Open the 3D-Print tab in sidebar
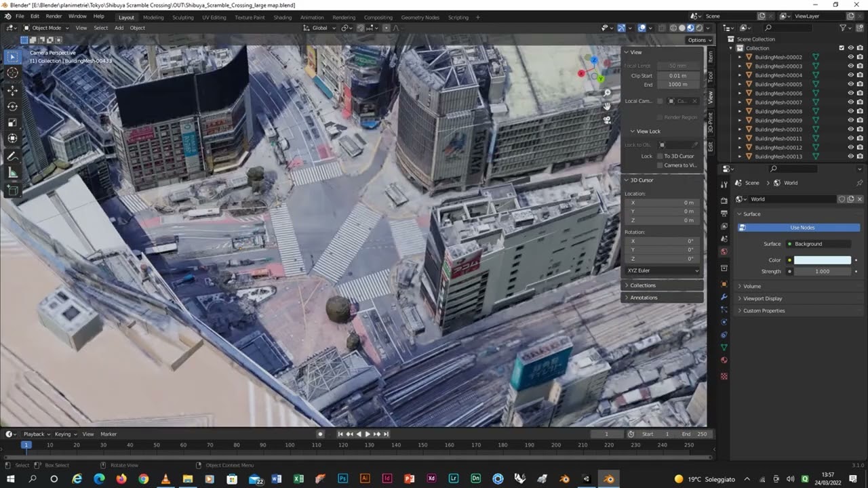Image resolution: width=868 pixels, height=488 pixels. [710, 122]
